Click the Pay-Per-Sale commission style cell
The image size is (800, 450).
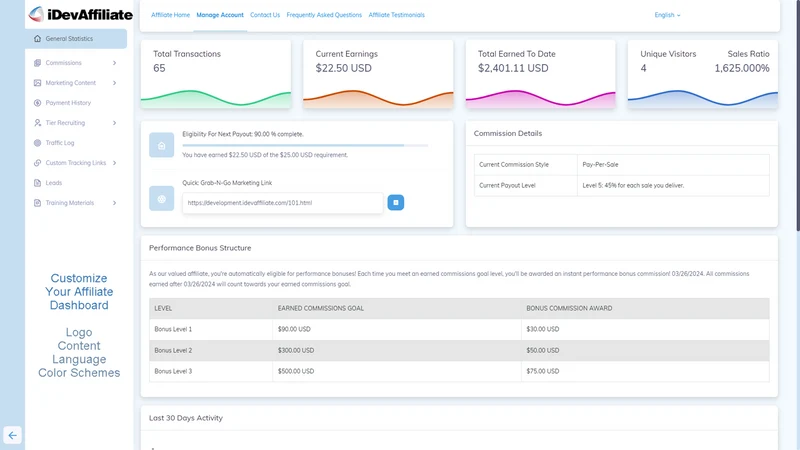[x=673, y=165]
